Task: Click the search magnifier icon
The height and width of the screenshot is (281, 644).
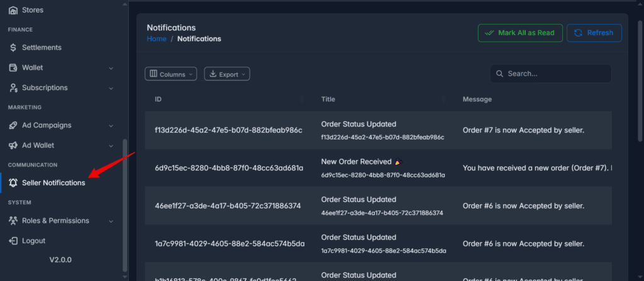Action: (x=500, y=74)
